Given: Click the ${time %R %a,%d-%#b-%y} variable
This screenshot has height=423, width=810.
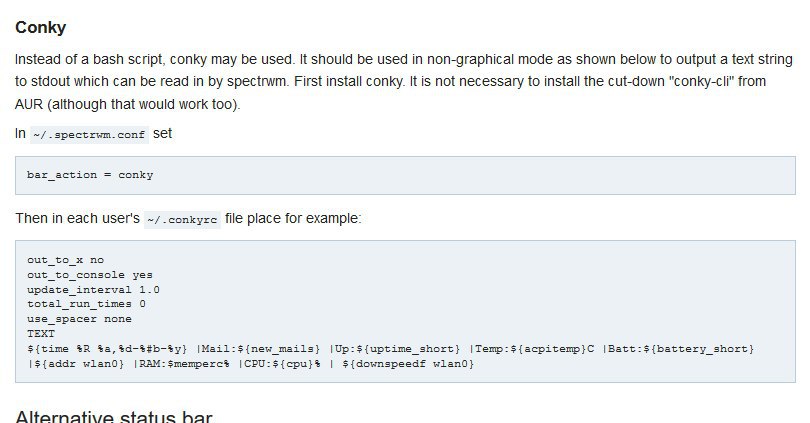Looking at the screenshot, I should point(107,349).
